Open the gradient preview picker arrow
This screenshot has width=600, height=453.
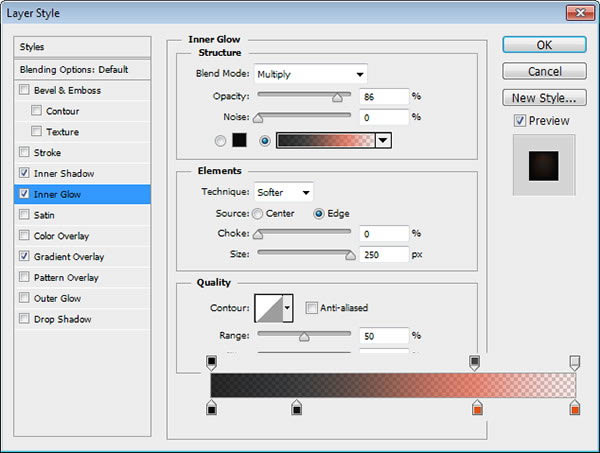(383, 140)
